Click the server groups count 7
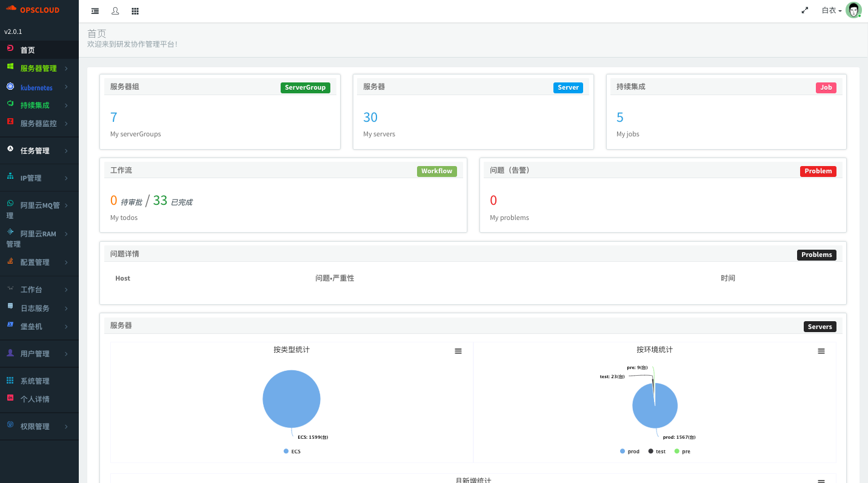The width and height of the screenshot is (868, 483). [114, 117]
